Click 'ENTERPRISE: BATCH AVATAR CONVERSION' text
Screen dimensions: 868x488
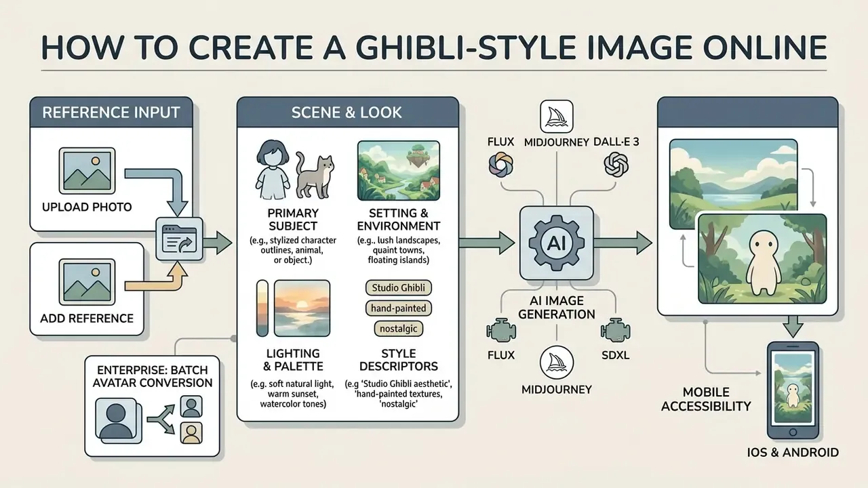153,375
